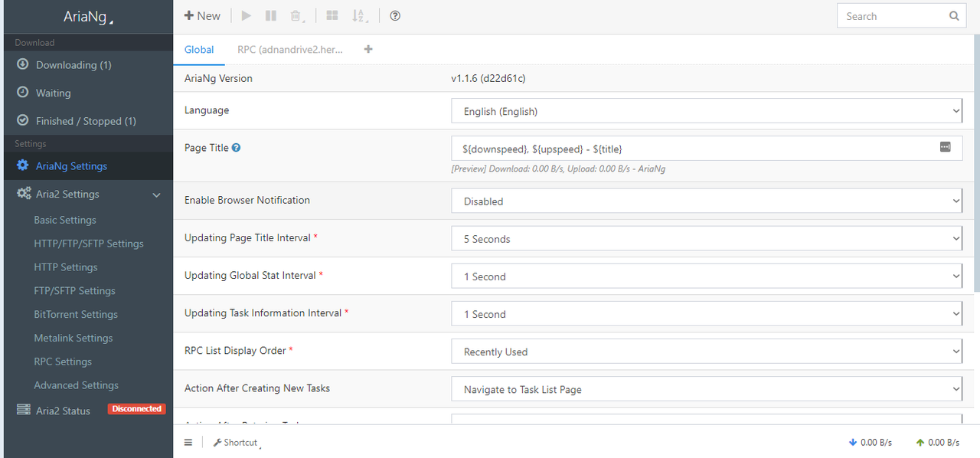980x458 pixels.
Task: Open Basic Settings page
Action: pyautogui.click(x=65, y=220)
